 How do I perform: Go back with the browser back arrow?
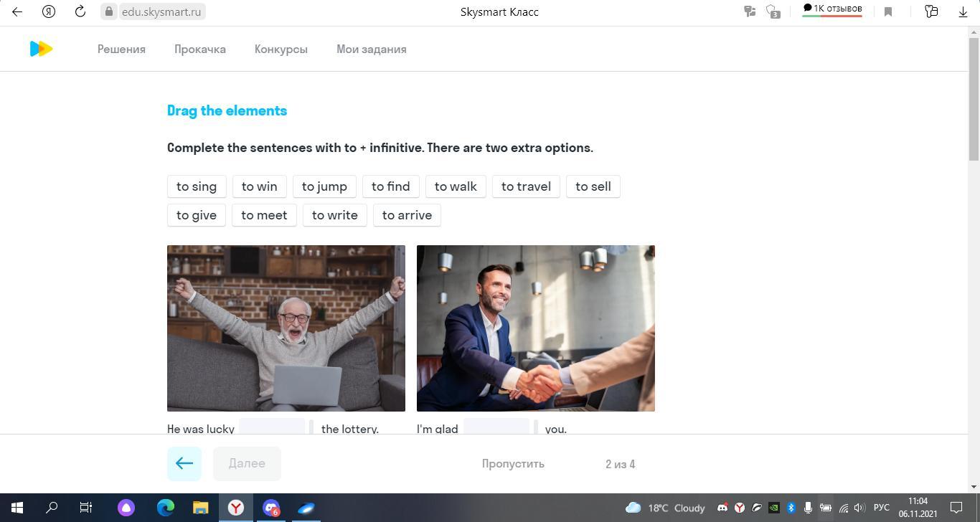click(17, 11)
